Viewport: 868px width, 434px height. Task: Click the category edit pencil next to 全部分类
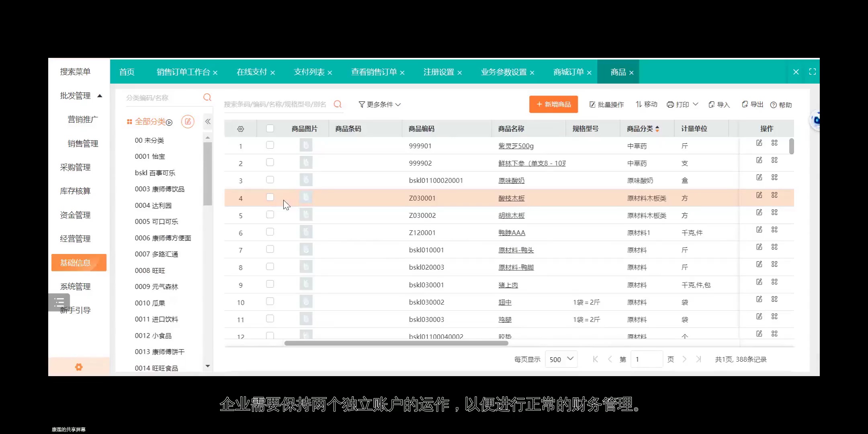[188, 121]
